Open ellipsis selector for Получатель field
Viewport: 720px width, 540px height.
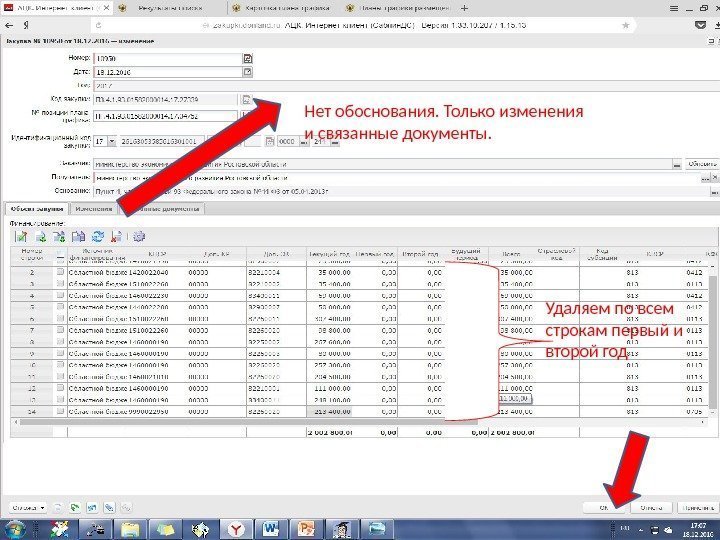(x=706, y=178)
